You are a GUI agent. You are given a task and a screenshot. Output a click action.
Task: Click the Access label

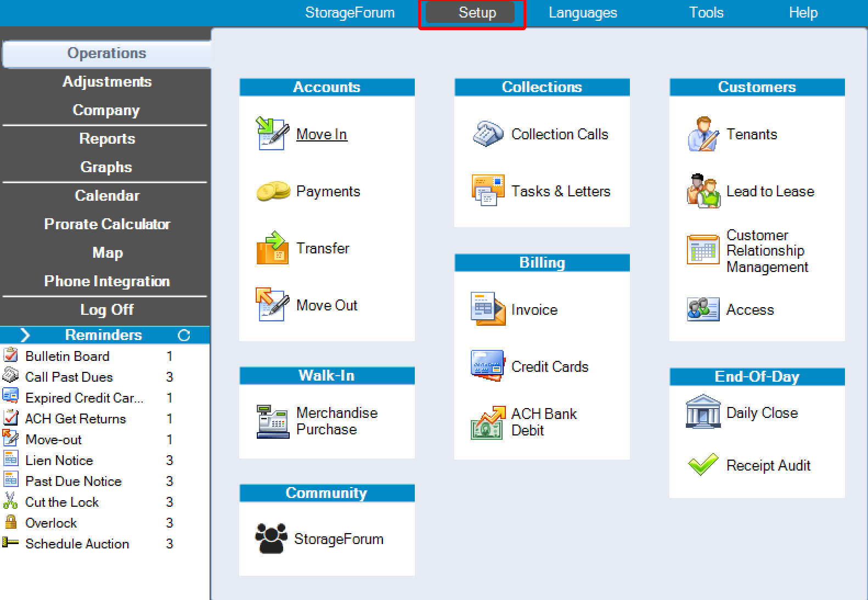tap(750, 310)
